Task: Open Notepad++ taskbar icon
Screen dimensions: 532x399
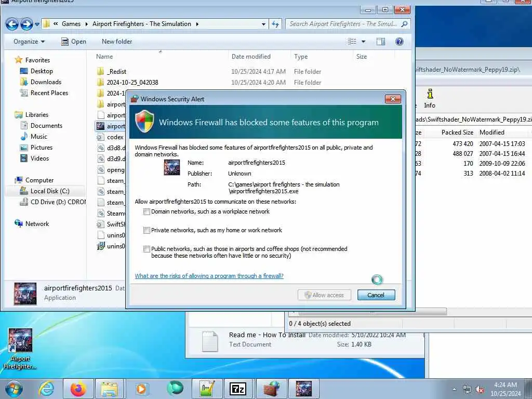Action: click(207, 389)
